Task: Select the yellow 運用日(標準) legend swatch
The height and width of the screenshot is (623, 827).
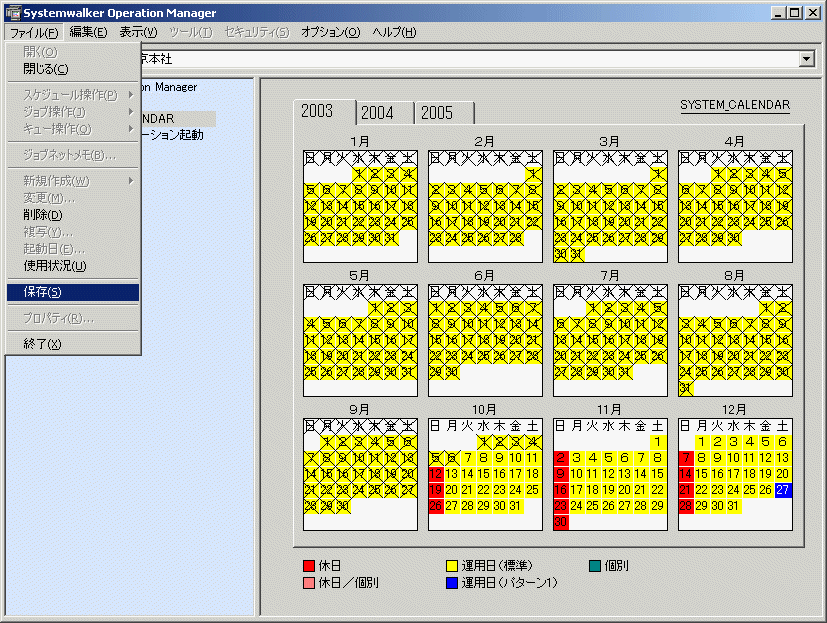Action: tap(451, 566)
